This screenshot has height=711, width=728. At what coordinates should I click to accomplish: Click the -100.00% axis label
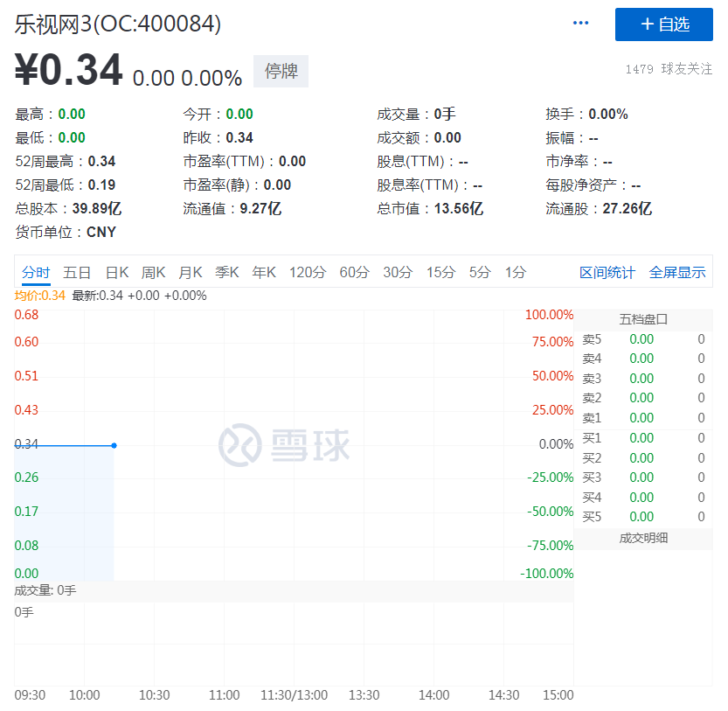(547, 574)
